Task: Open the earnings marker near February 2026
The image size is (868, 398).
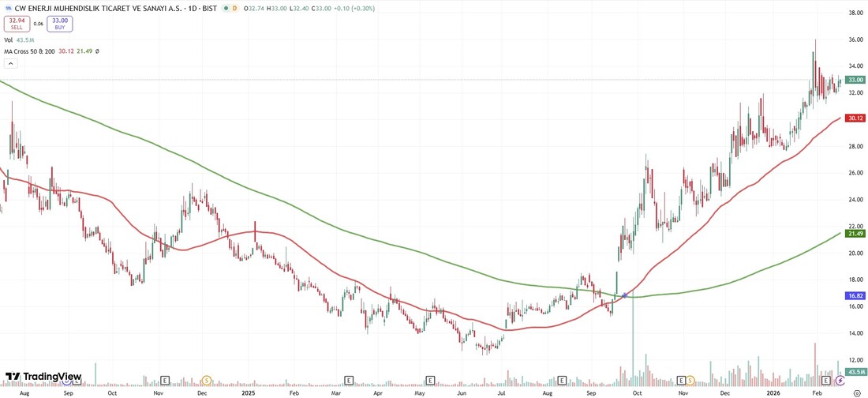Action: click(x=825, y=381)
